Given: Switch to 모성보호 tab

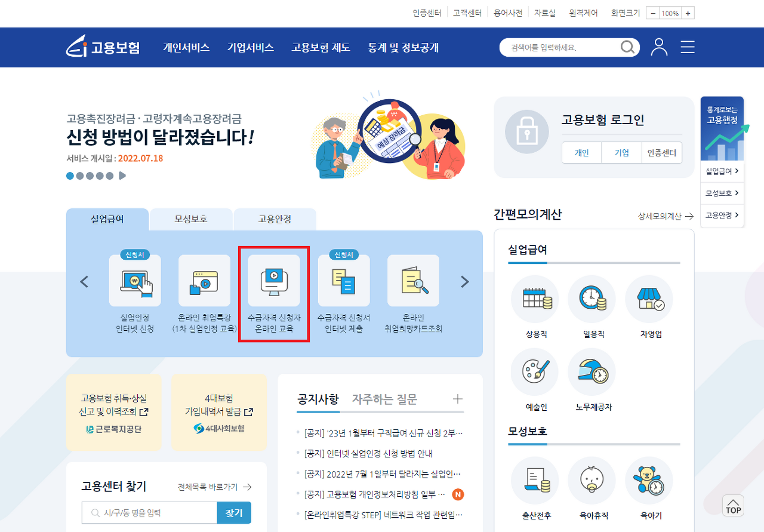Looking at the screenshot, I should (x=191, y=219).
